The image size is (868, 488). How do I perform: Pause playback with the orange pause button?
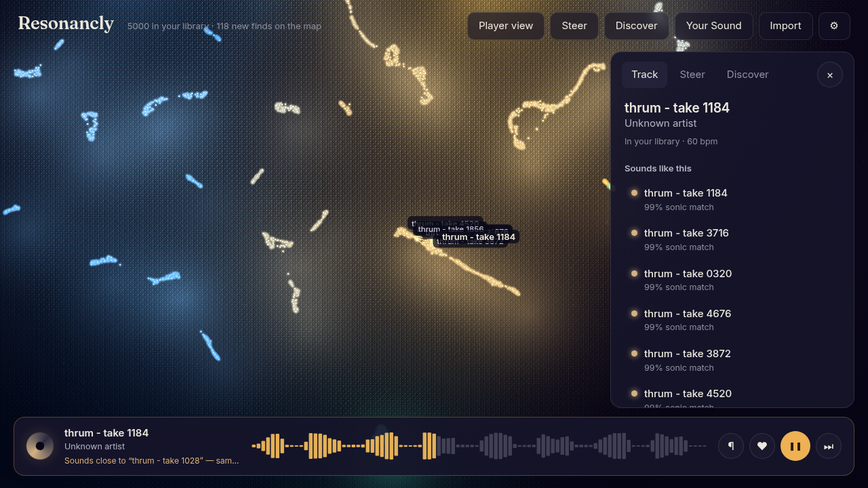[795, 446]
